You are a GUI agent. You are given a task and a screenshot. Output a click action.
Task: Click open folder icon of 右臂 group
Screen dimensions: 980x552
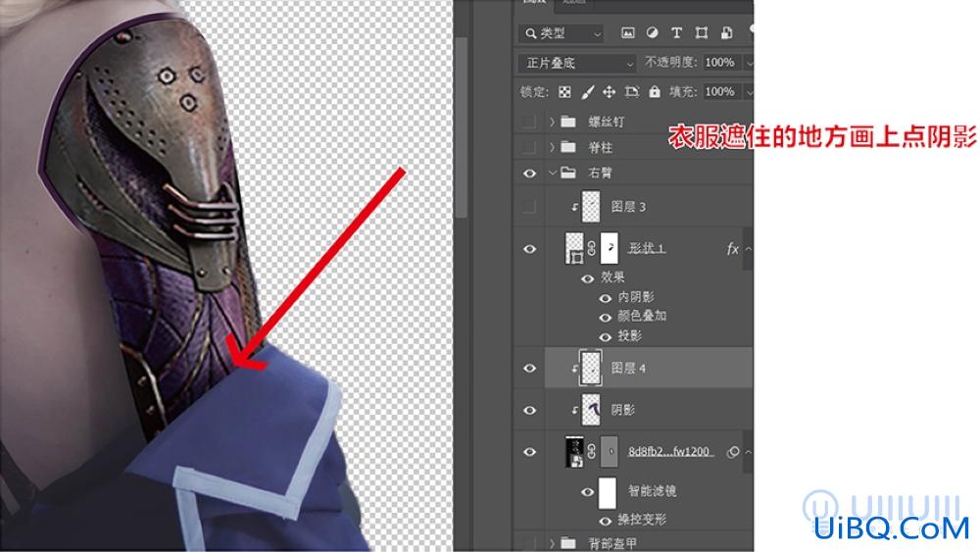pyautogui.click(x=568, y=173)
